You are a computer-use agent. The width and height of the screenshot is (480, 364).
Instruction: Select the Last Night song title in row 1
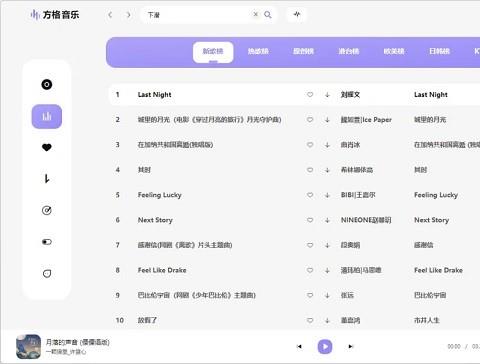[154, 95]
